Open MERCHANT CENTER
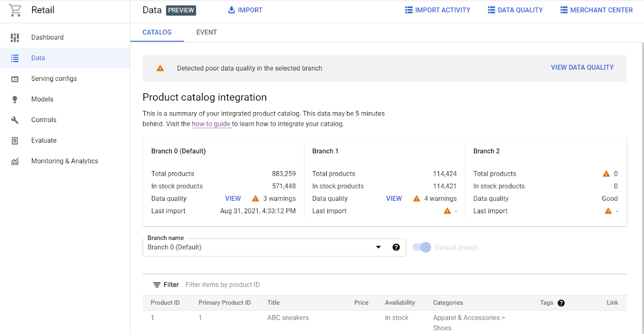644x334 pixels. 596,10
